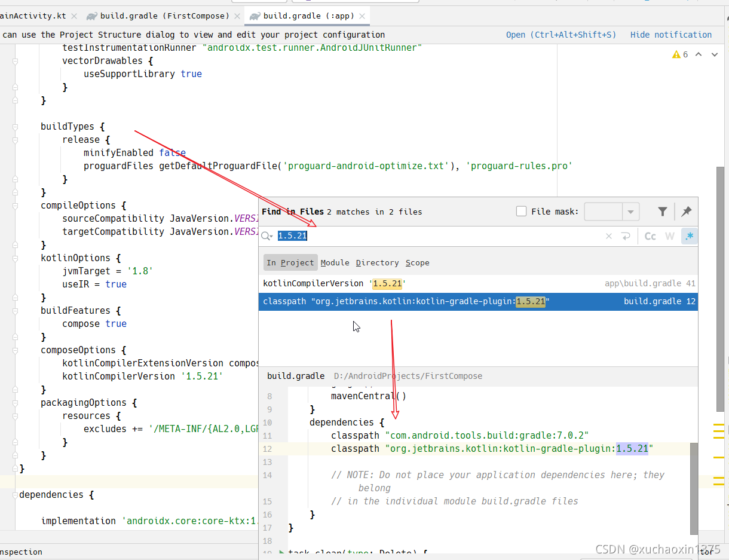Open the File mask dropdown arrow

631,212
